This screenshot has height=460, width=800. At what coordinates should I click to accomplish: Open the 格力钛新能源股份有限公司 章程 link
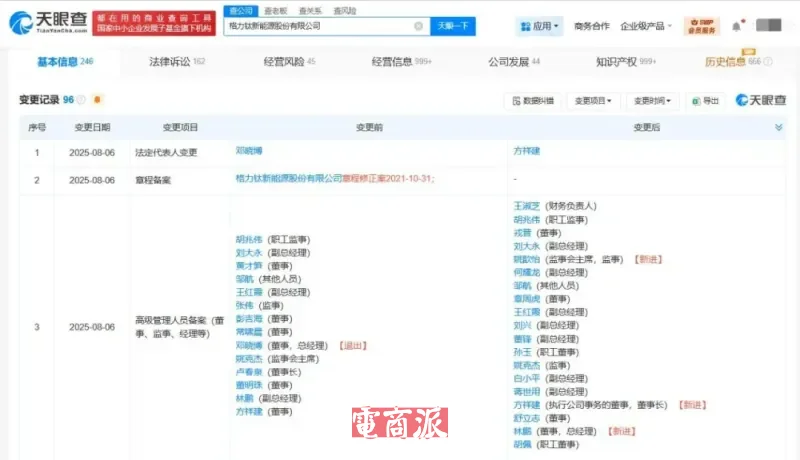335,178
